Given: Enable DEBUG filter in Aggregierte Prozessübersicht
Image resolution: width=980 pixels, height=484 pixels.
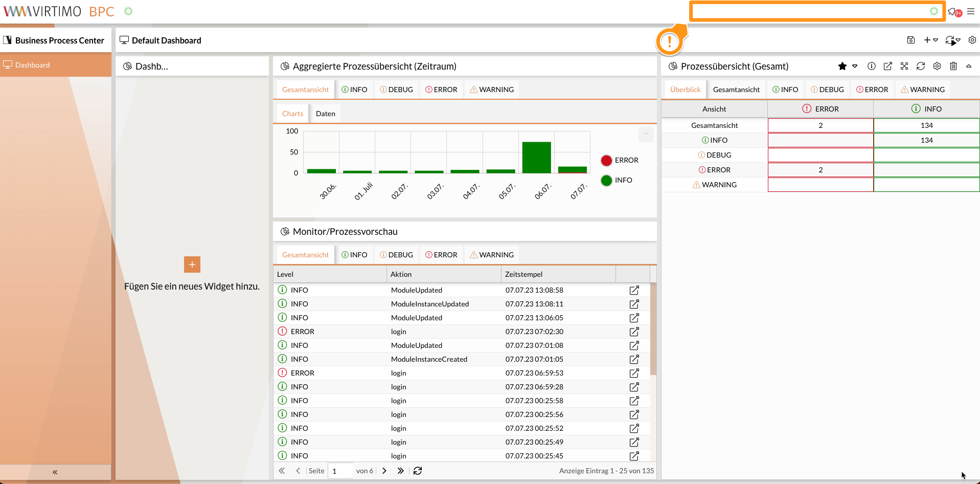Looking at the screenshot, I should (396, 89).
